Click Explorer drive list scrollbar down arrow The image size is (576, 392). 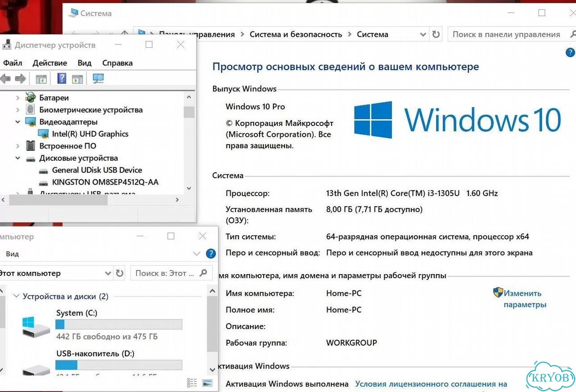coord(212,369)
